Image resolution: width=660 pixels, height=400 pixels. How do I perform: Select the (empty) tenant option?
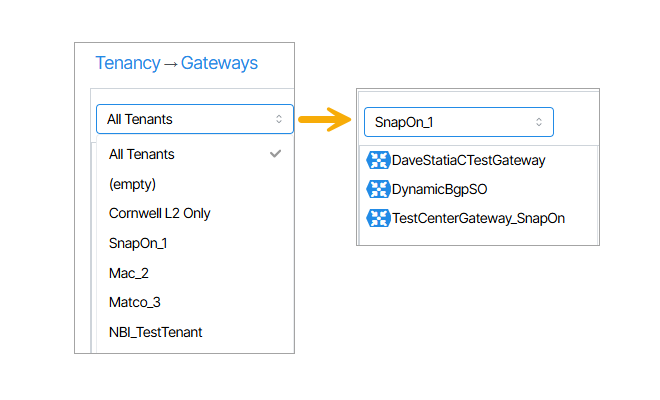click(133, 184)
